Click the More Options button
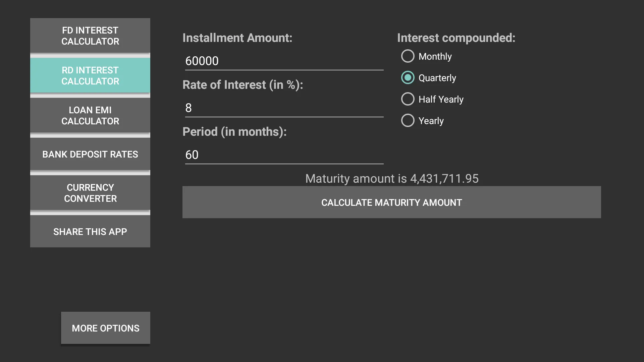 (106, 328)
